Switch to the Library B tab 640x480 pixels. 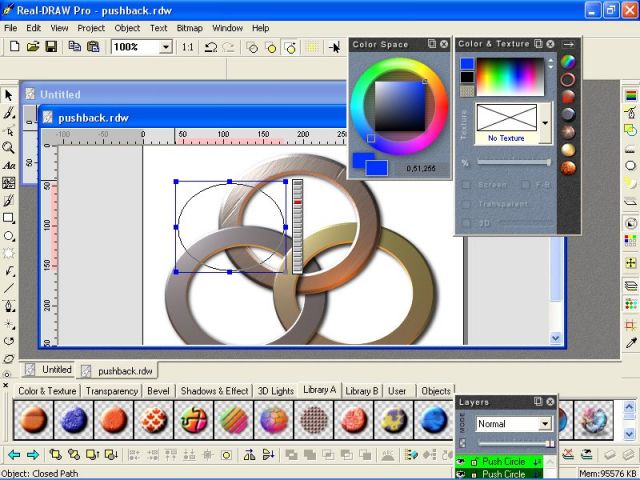click(361, 391)
